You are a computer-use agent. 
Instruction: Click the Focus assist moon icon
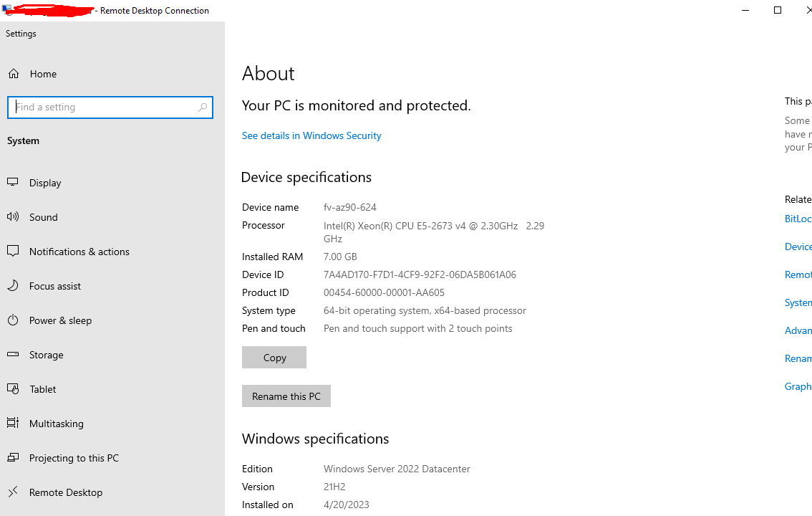tap(13, 286)
